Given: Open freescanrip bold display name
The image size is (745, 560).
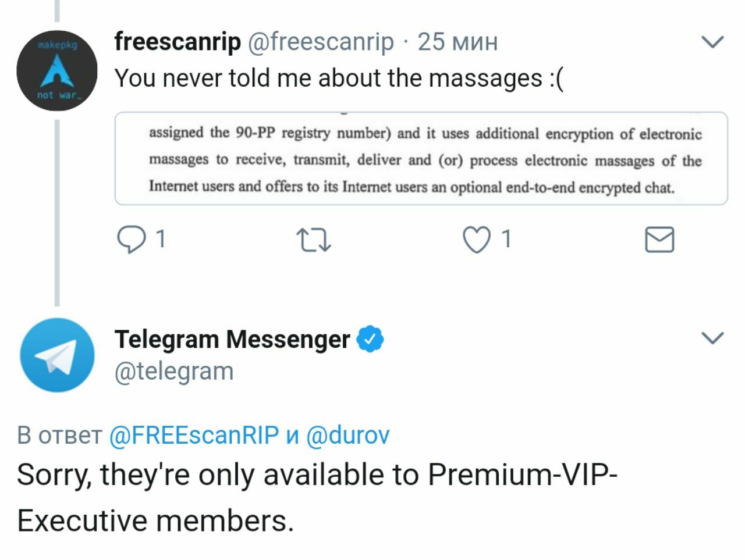Looking at the screenshot, I should pyautogui.click(x=178, y=42).
